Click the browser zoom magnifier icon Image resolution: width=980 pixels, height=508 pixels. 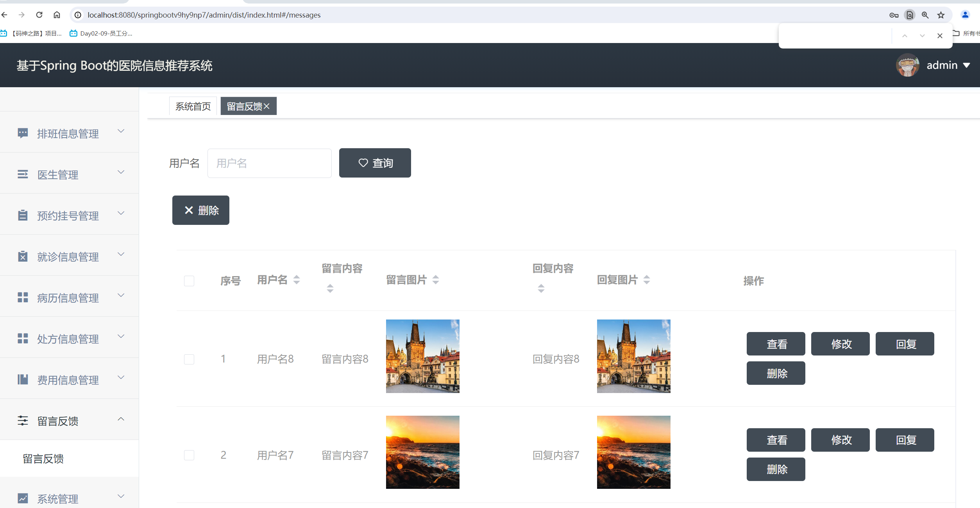925,15
